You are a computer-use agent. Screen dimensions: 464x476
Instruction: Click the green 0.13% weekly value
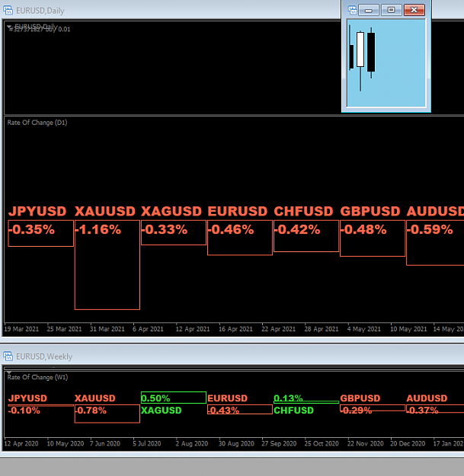[x=288, y=398]
